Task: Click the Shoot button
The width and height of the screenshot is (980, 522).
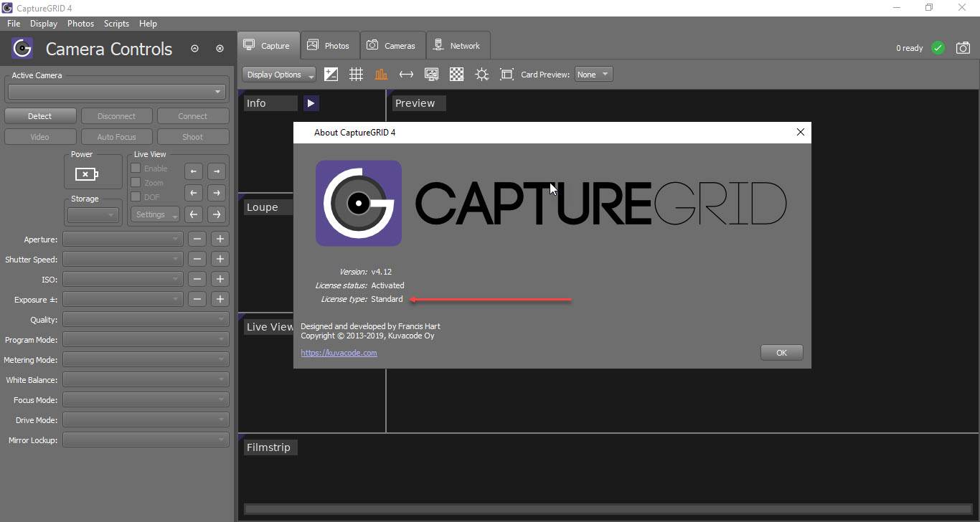Action: point(192,137)
